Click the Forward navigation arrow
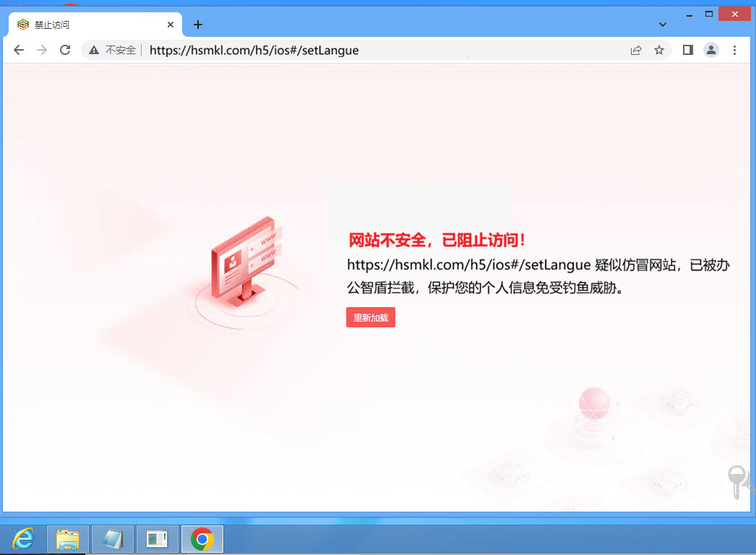Image resolution: width=756 pixels, height=555 pixels. (42, 50)
